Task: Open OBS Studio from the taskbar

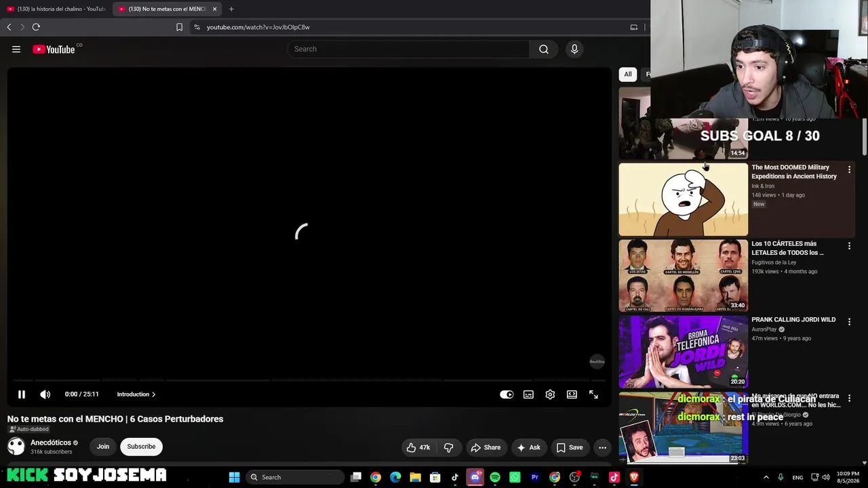Action: click(x=574, y=477)
